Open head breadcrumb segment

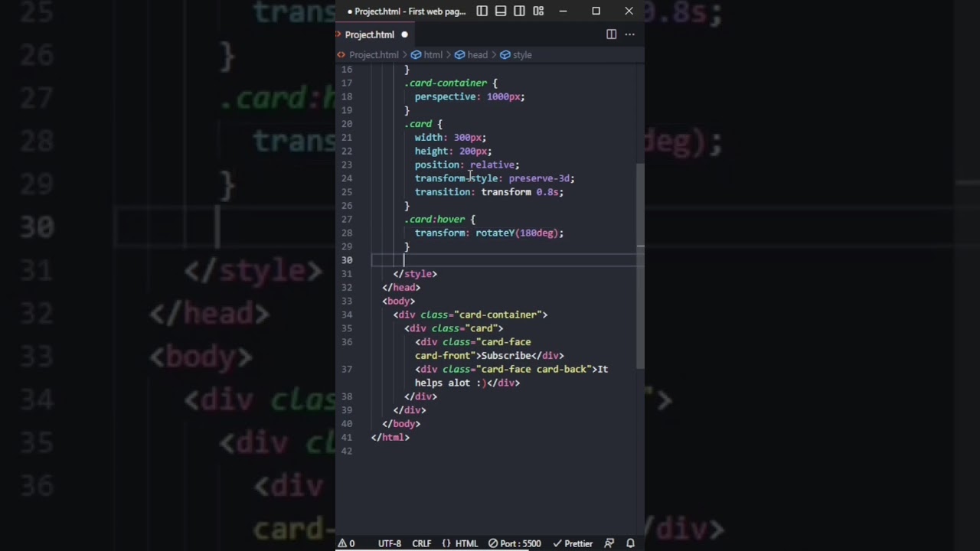(472, 55)
